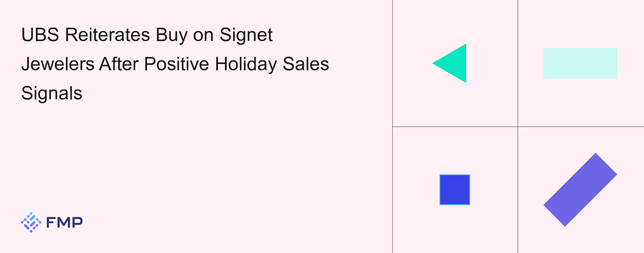
Task: Click the word "Holiday" in the headline
Action: 246,64
